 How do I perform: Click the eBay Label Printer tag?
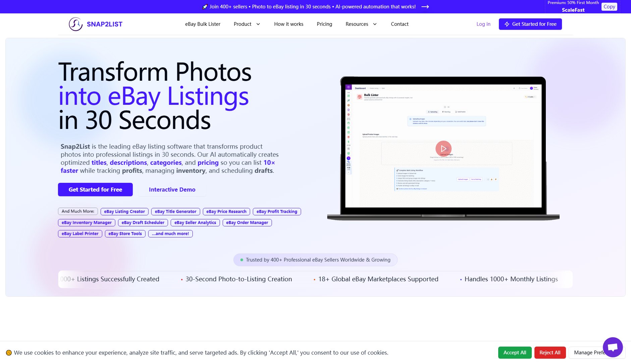[80, 234]
